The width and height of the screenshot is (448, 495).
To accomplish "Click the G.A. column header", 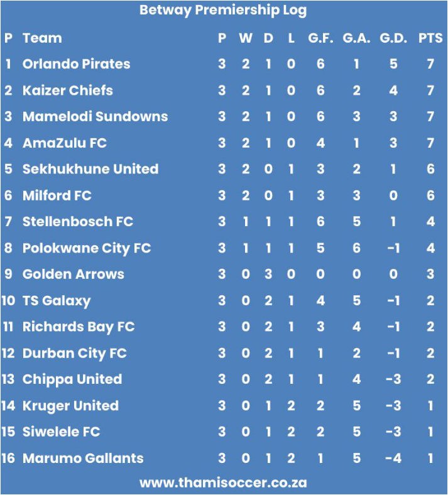I will coord(356,38).
